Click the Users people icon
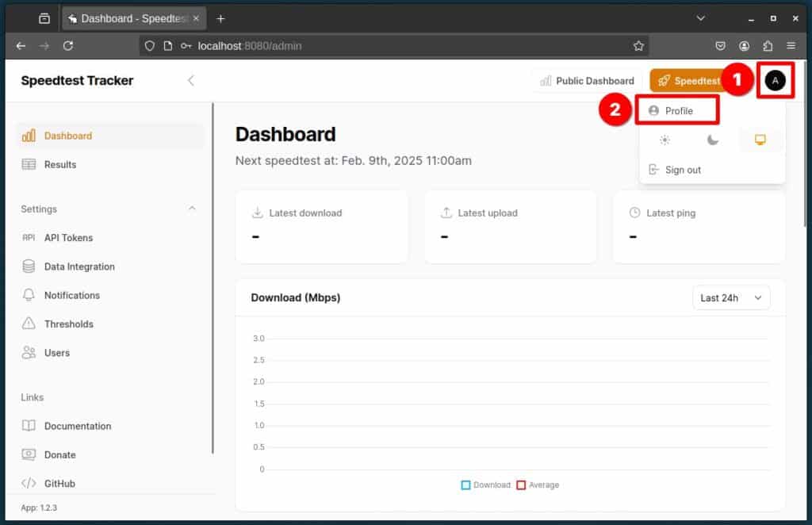The image size is (812, 525). click(29, 353)
